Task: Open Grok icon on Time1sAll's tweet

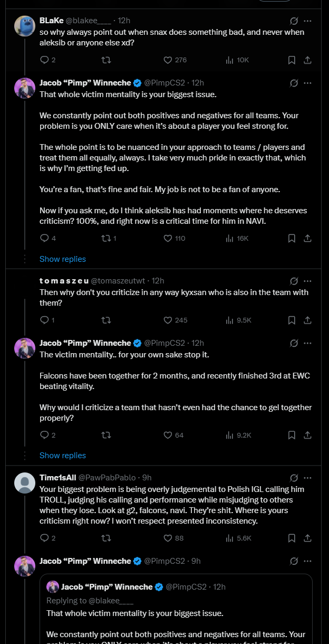Action: (x=294, y=478)
